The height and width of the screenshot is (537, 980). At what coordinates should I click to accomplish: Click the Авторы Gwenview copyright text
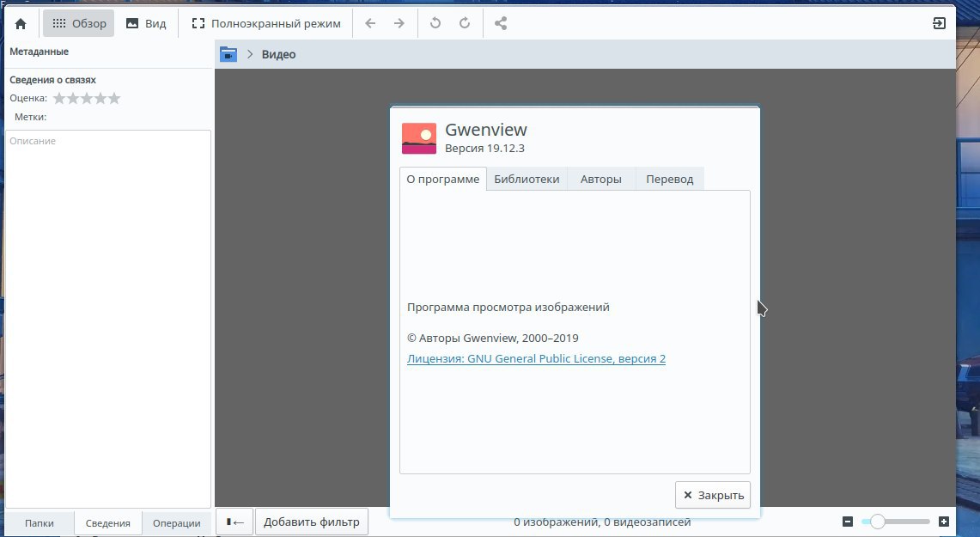tap(492, 339)
